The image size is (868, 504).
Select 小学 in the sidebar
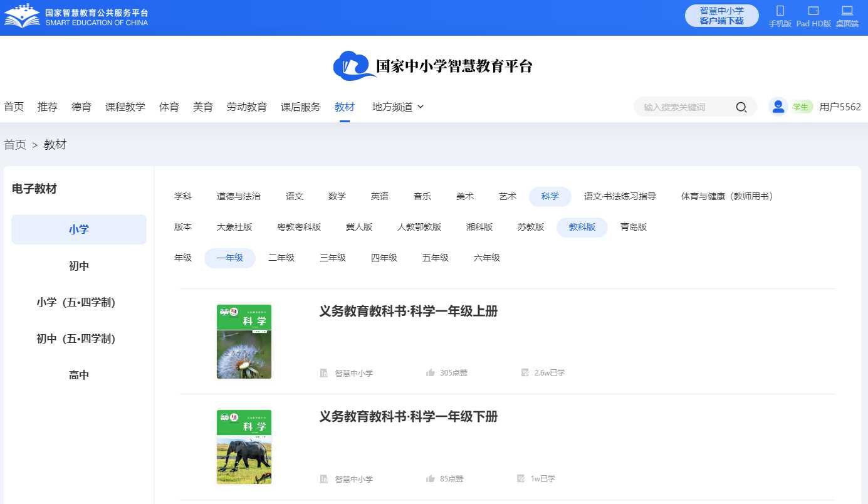79,229
